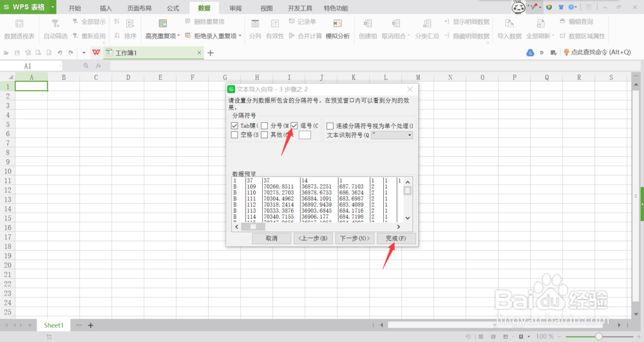The width and height of the screenshot is (644, 342).
Task: Click the preview horizontal scrollbar thumb
Action: coord(253,227)
